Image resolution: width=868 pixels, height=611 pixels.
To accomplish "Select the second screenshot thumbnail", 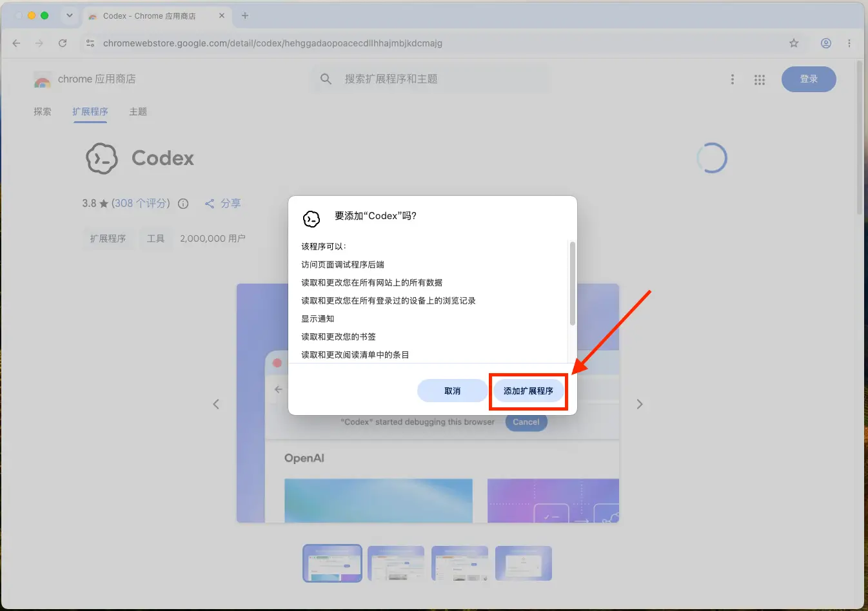I will [396, 563].
